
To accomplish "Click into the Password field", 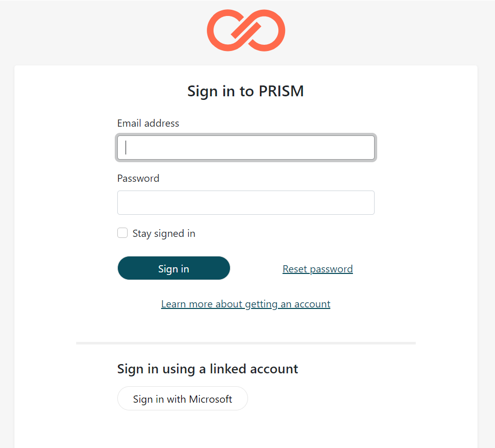I will pyautogui.click(x=246, y=203).
